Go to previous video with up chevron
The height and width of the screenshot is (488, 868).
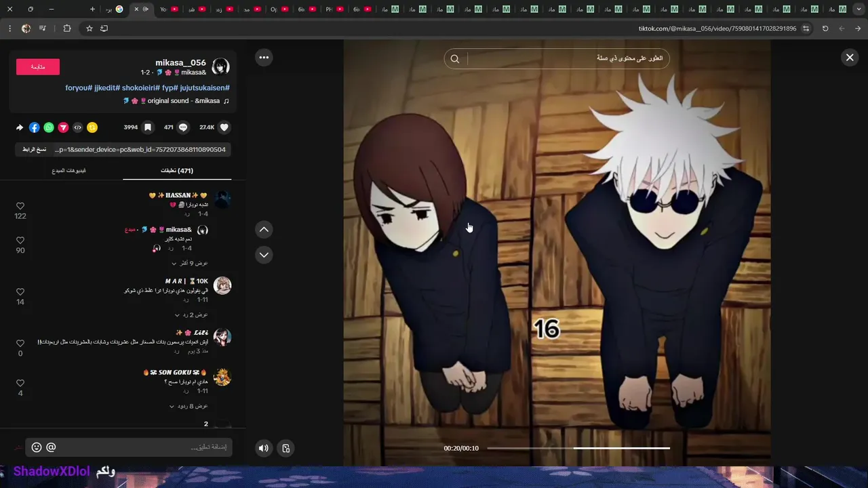pos(264,230)
